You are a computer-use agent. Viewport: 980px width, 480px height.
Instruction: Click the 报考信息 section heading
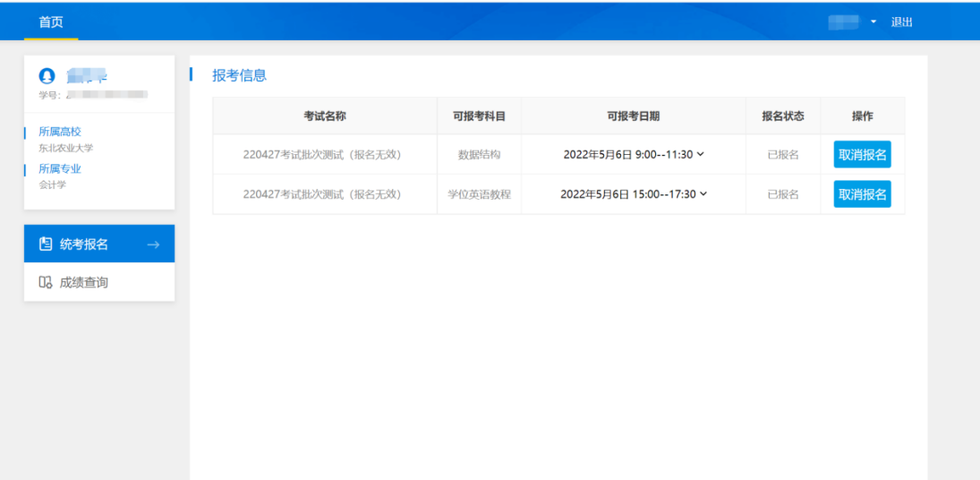[239, 75]
